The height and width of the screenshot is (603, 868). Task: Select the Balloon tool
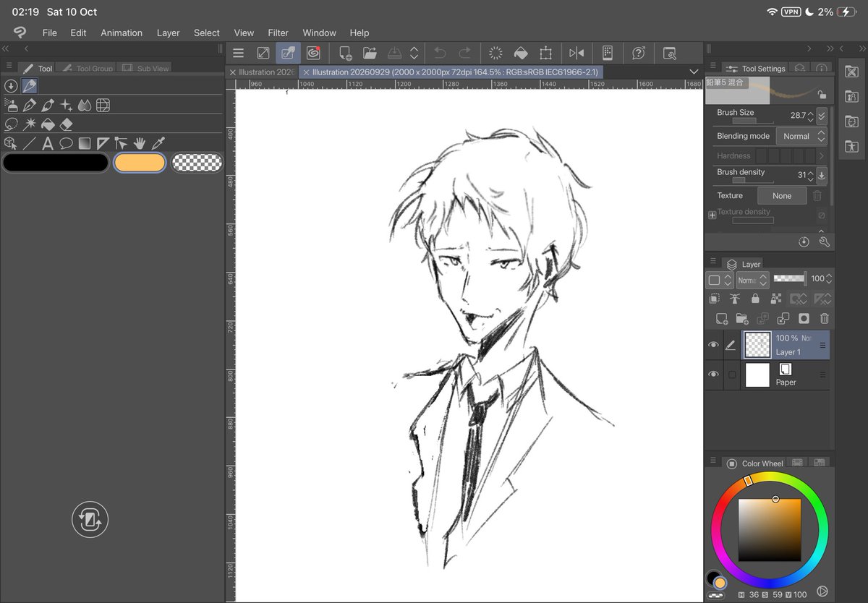pyautogui.click(x=67, y=143)
